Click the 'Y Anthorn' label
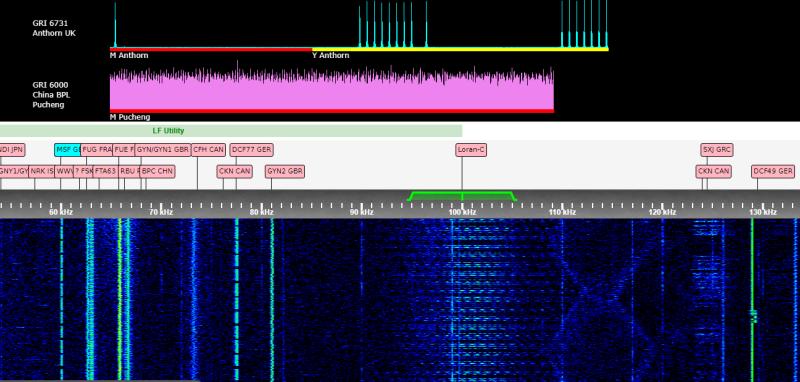The width and height of the screenshot is (800, 382). click(x=331, y=55)
